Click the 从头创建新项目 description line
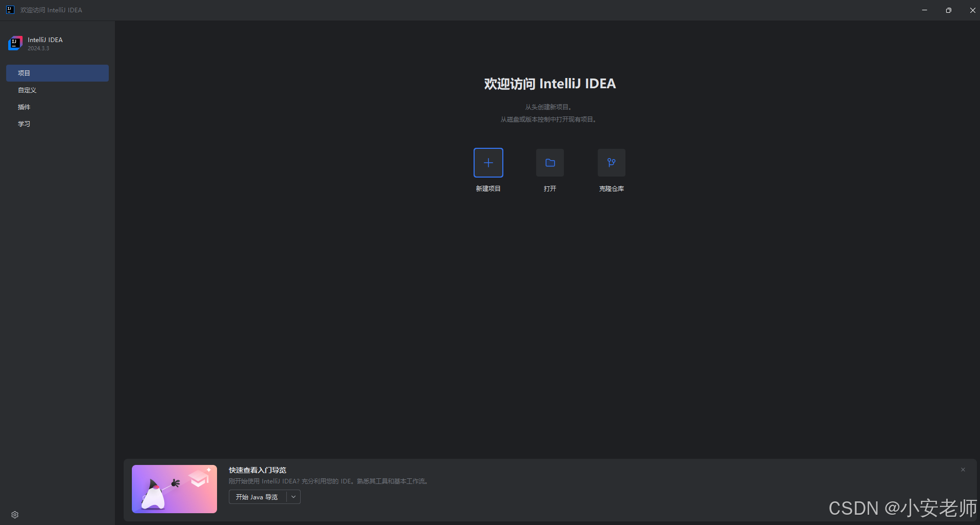980x525 pixels. point(548,107)
